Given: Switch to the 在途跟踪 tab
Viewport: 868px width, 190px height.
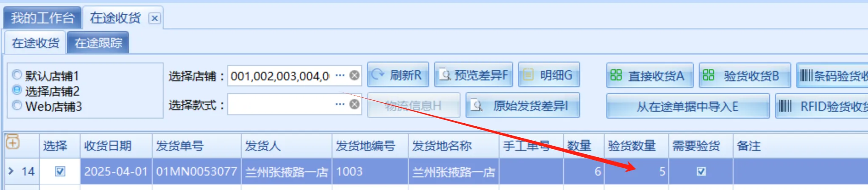Looking at the screenshot, I should pos(98,43).
